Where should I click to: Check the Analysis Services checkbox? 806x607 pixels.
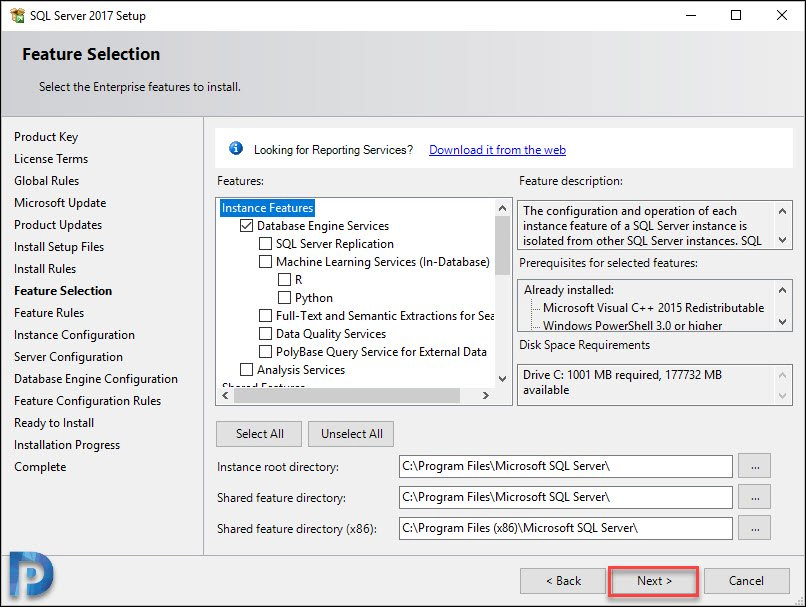tap(247, 370)
